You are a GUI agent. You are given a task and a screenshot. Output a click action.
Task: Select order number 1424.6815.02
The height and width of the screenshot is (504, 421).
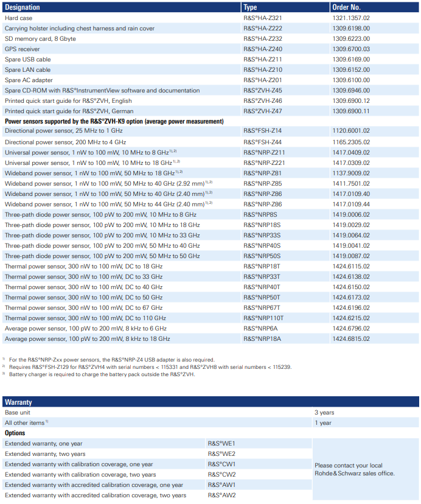(x=351, y=339)
